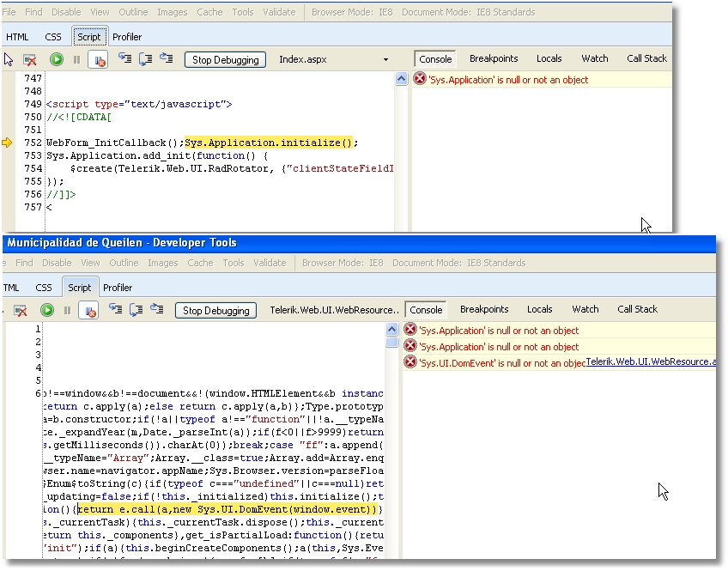Image resolution: width=728 pixels, height=571 pixels.
Task: Open Outline menu in top window
Action: click(133, 12)
